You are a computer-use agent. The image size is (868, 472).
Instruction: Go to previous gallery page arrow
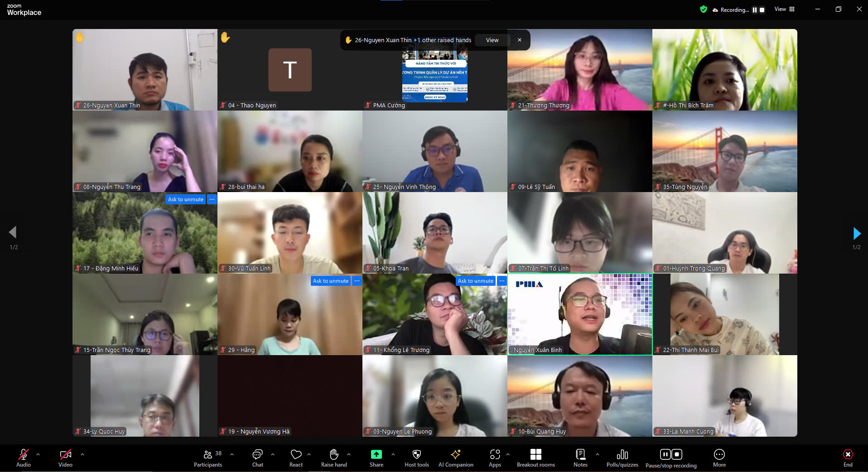[x=13, y=232]
